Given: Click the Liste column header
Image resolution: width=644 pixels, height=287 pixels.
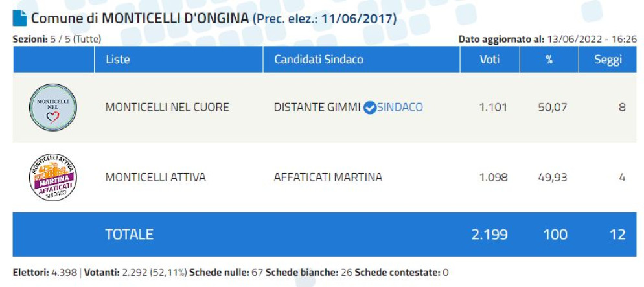Looking at the screenshot, I should pyautogui.click(x=117, y=60).
